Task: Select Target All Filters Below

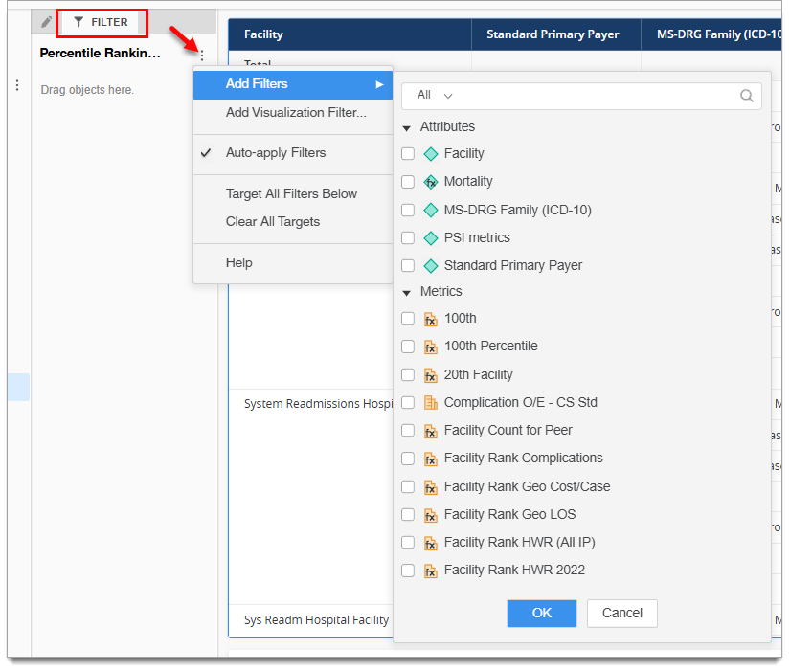Action: (x=291, y=194)
